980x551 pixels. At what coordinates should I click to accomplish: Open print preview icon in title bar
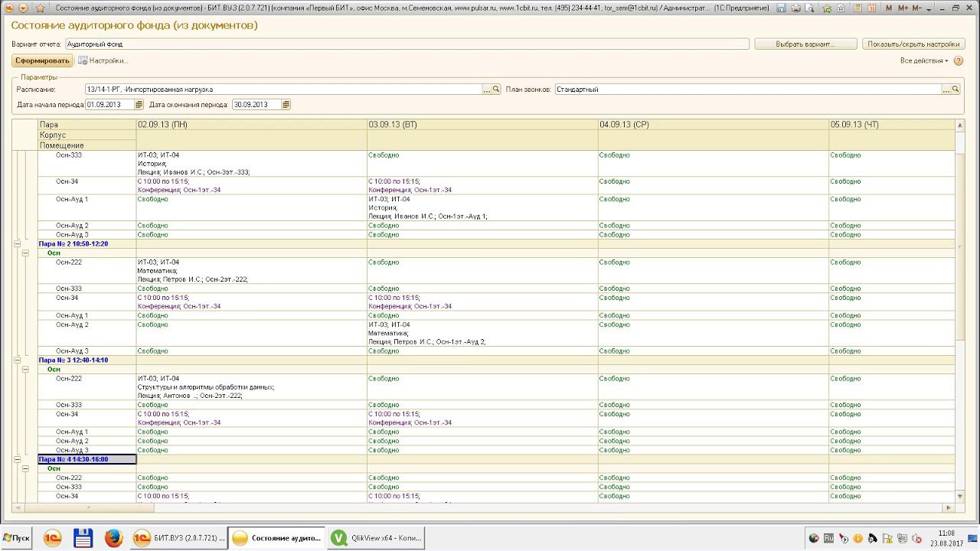tap(809, 8)
